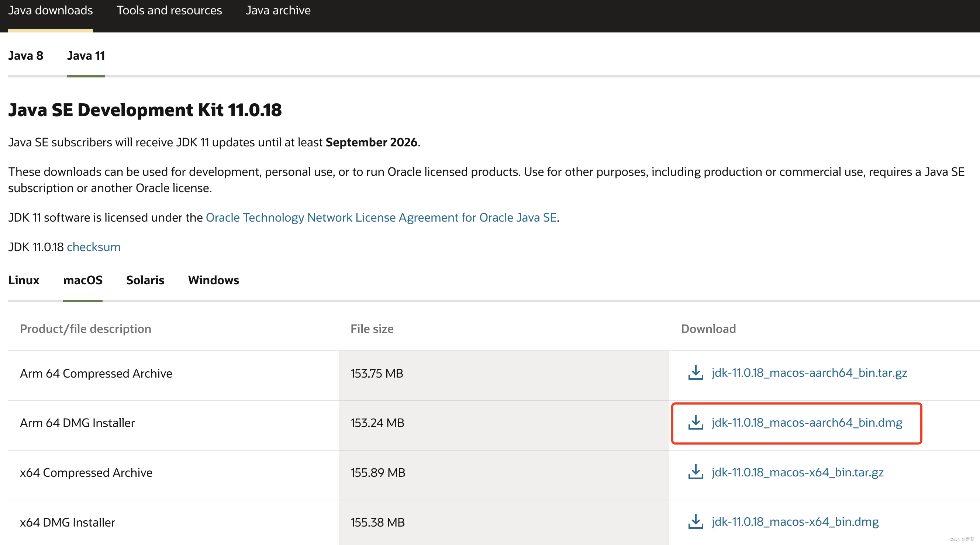
Task: Download jdk-11.0.18_macos-aarch64_bin.dmg file
Action: click(807, 423)
